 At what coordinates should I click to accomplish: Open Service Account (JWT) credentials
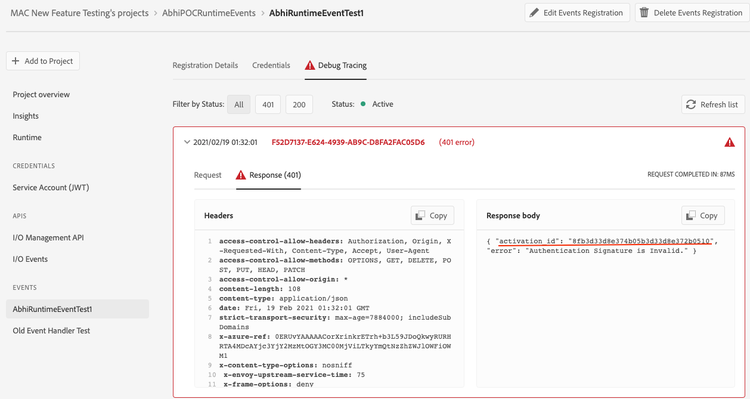[x=51, y=188]
